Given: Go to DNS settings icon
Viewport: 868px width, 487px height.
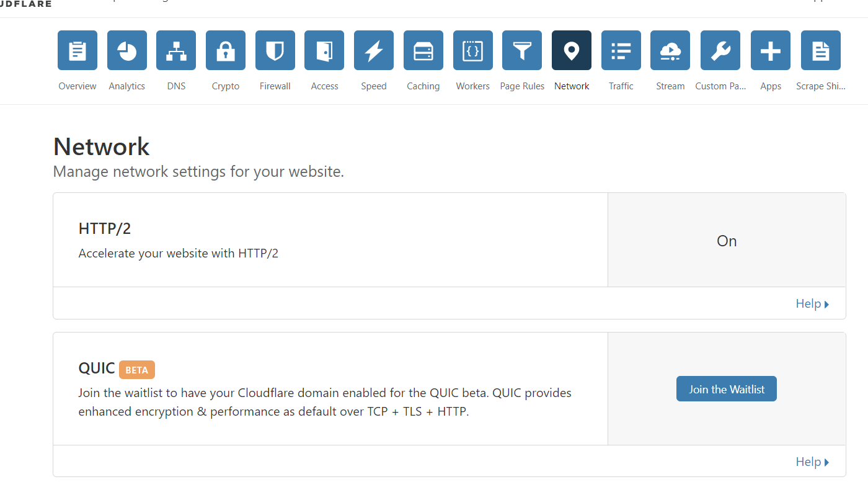Looking at the screenshot, I should (176, 50).
